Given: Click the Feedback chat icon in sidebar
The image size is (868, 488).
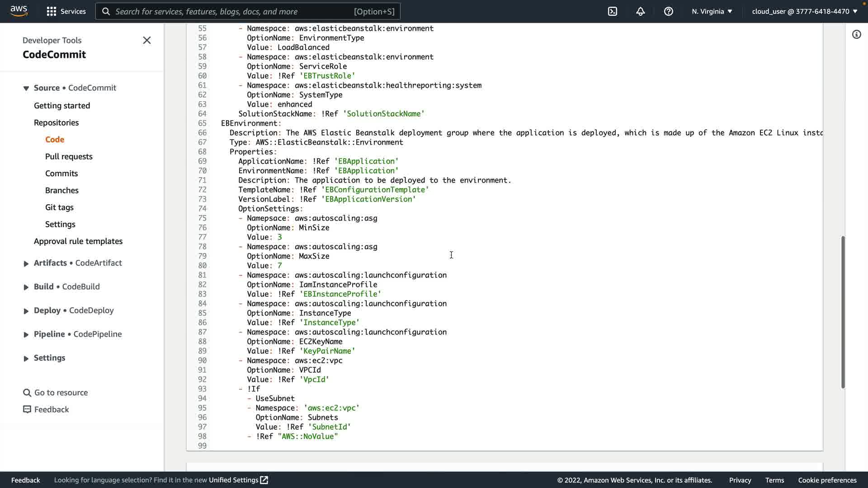Looking at the screenshot, I should pyautogui.click(x=27, y=409).
